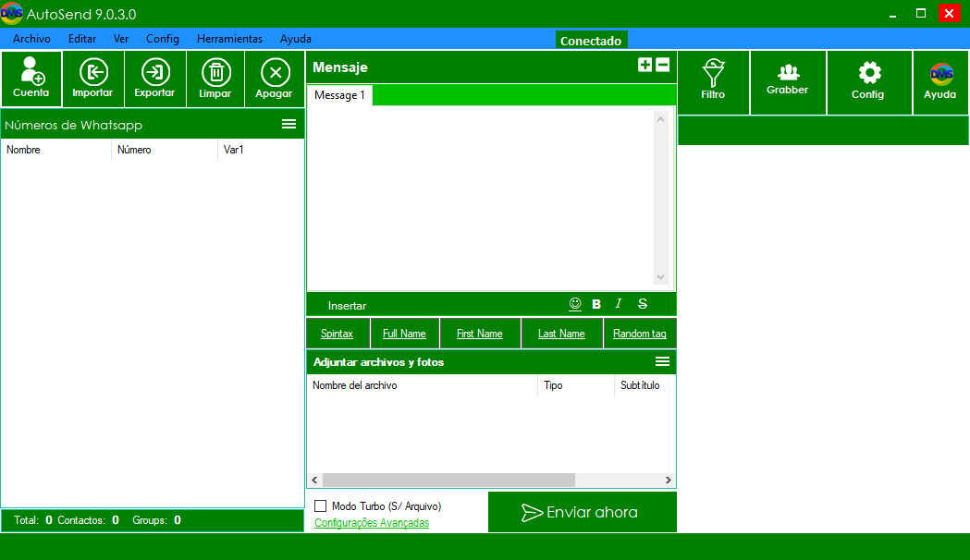This screenshot has width=970, height=560.
Task: Open the Herramientas menu
Action: click(x=229, y=39)
